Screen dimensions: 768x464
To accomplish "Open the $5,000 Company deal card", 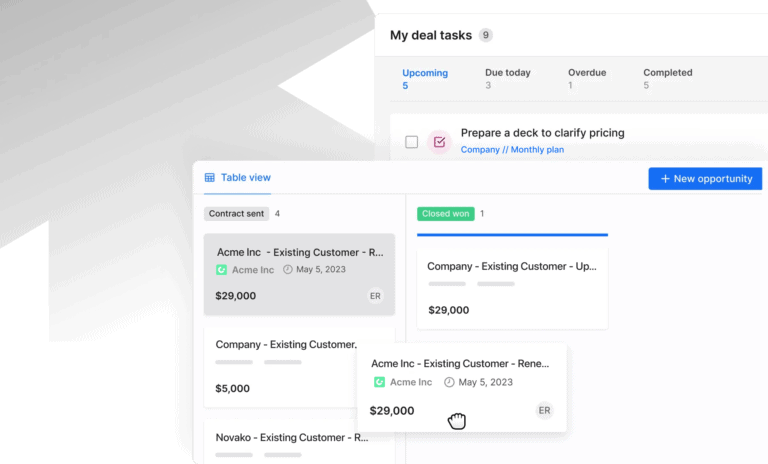I will 280,367.
